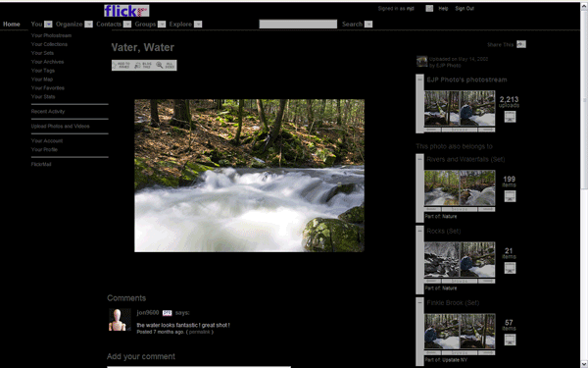Go to next photo in Finkle Brook set
This screenshot has height=368, width=588.
coord(486,353)
